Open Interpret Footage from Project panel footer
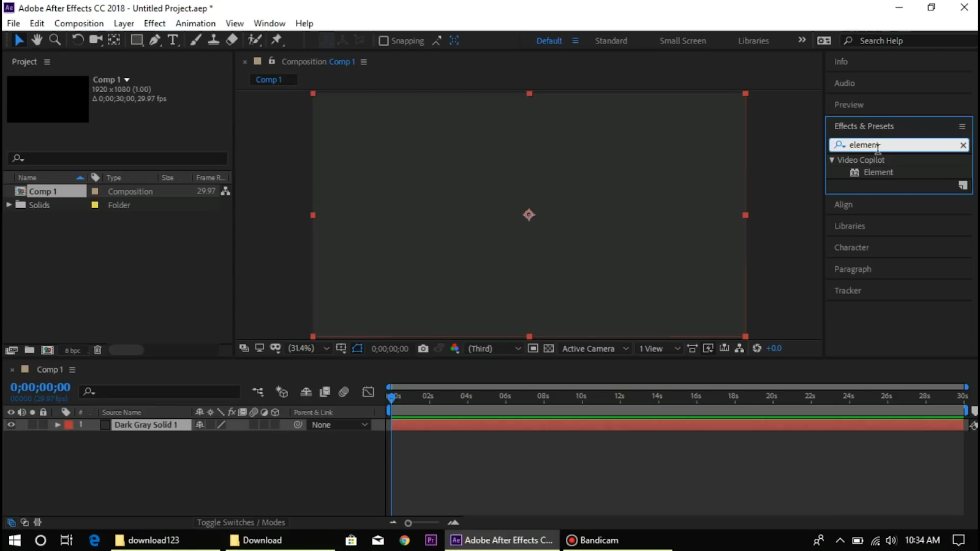Screen dimensions: 980x551 (11, 350)
